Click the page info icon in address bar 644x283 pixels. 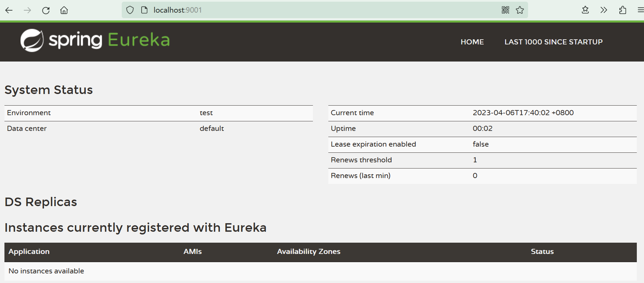point(144,10)
